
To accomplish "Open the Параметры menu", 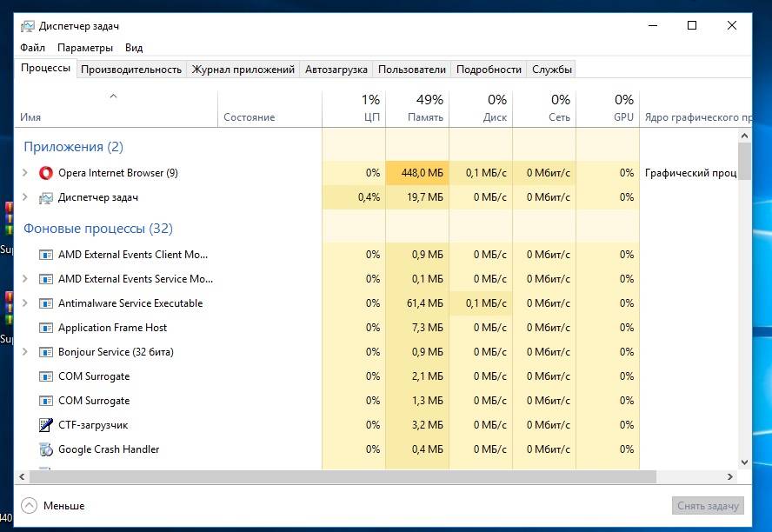I will click(85, 48).
